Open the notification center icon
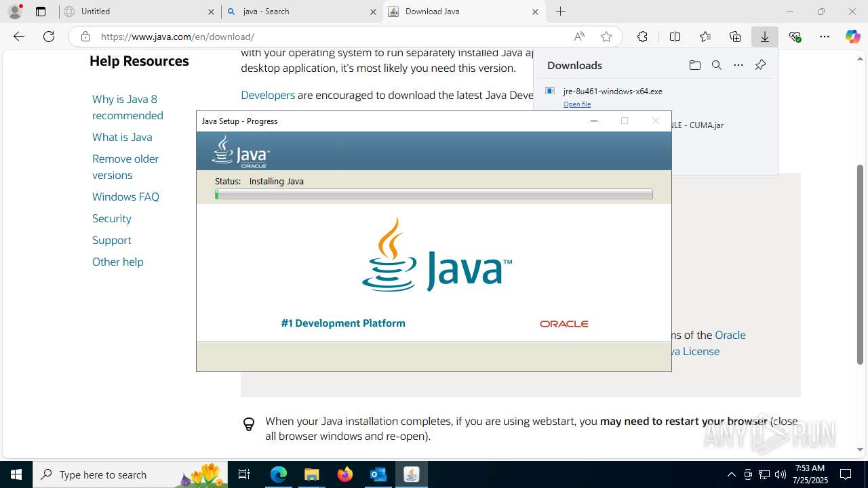Screen dimensions: 868x488 pyautogui.click(x=846, y=474)
